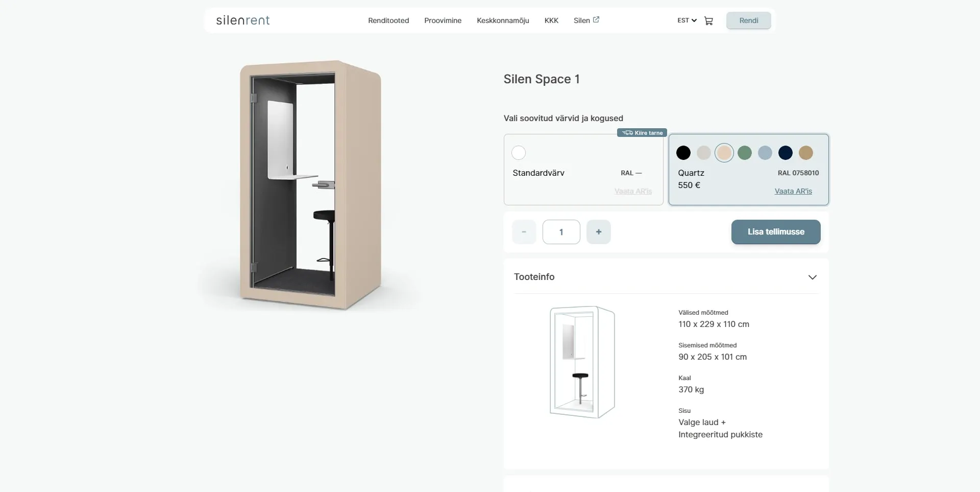Image resolution: width=980 pixels, height=492 pixels.
Task: Click the Standardvärv label
Action: 538,173
